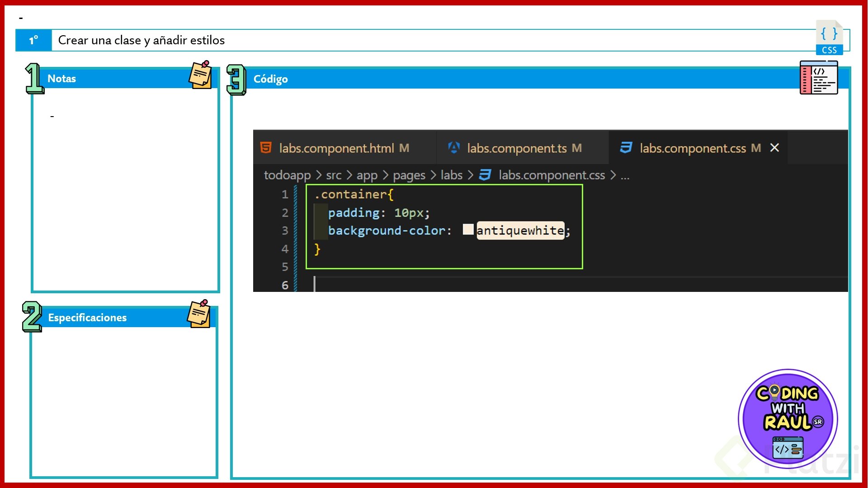Click the CSS file icon at top right
Screen dimensions: 868x488
pos(829,38)
